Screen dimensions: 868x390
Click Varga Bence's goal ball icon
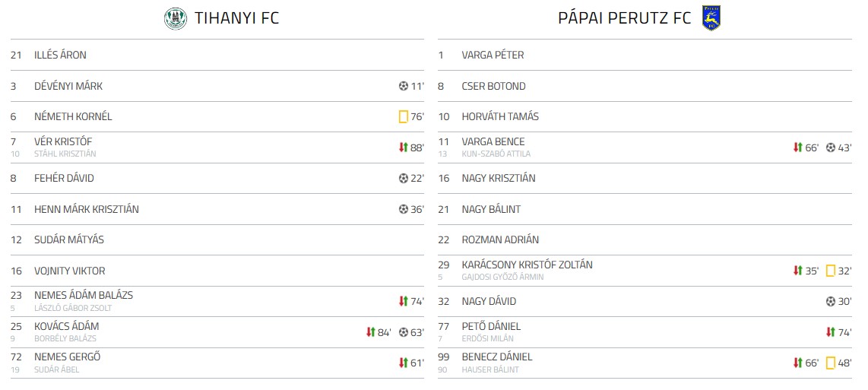(831, 147)
